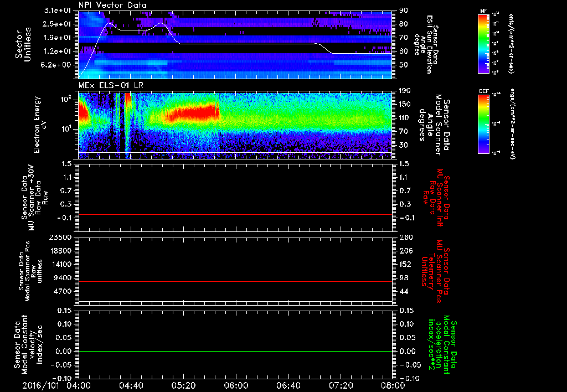The width and height of the screenshot is (567, 392).
Task: Click the red "MU Scanner Pos Telemetry" label
Action: coord(436,271)
